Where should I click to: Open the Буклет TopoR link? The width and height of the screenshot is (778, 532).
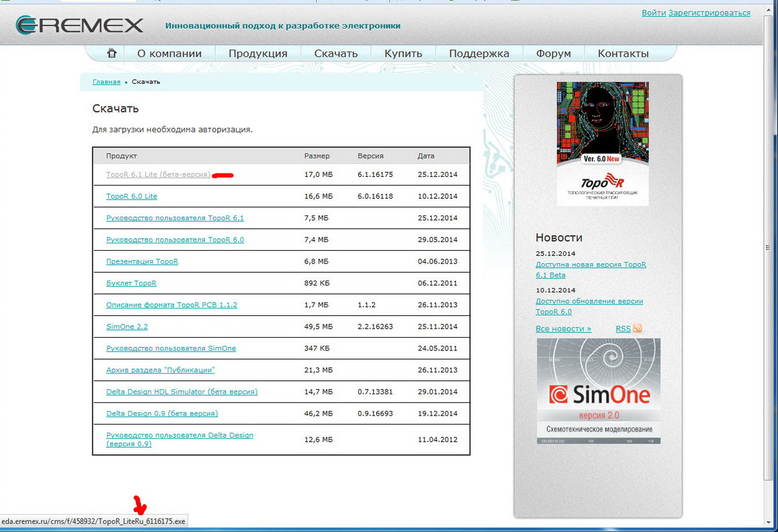tap(131, 283)
